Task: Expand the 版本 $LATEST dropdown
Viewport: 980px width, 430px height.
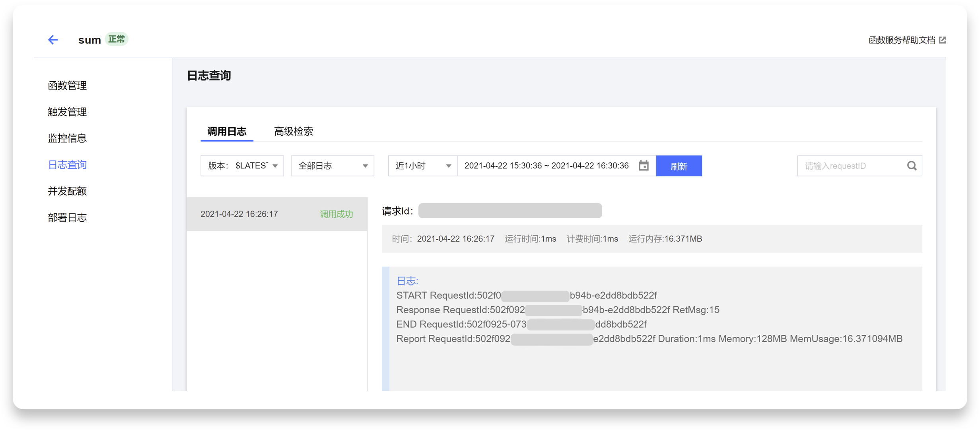Action: coord(242,166)
